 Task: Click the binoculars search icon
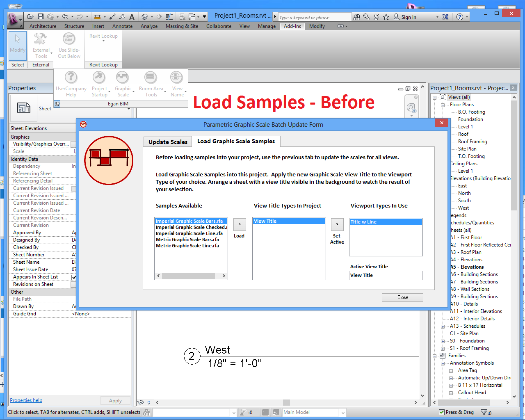pyautogui.click(x=357, y=17)
